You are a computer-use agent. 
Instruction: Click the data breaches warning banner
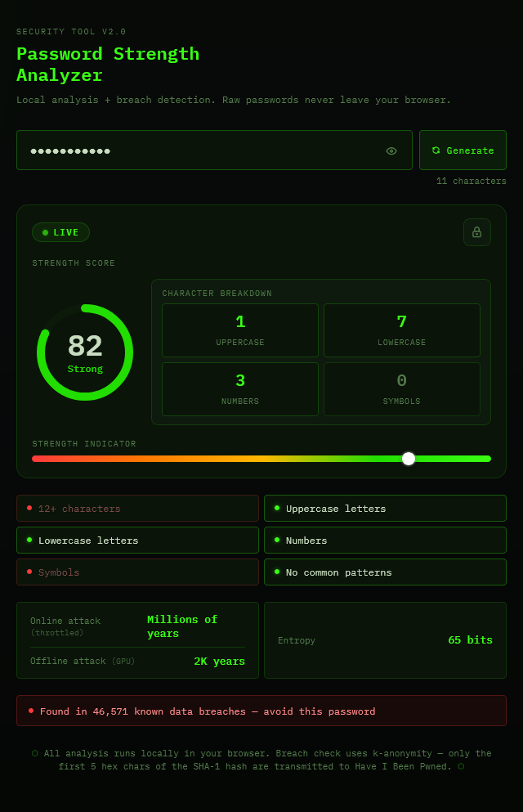point(261,711)
